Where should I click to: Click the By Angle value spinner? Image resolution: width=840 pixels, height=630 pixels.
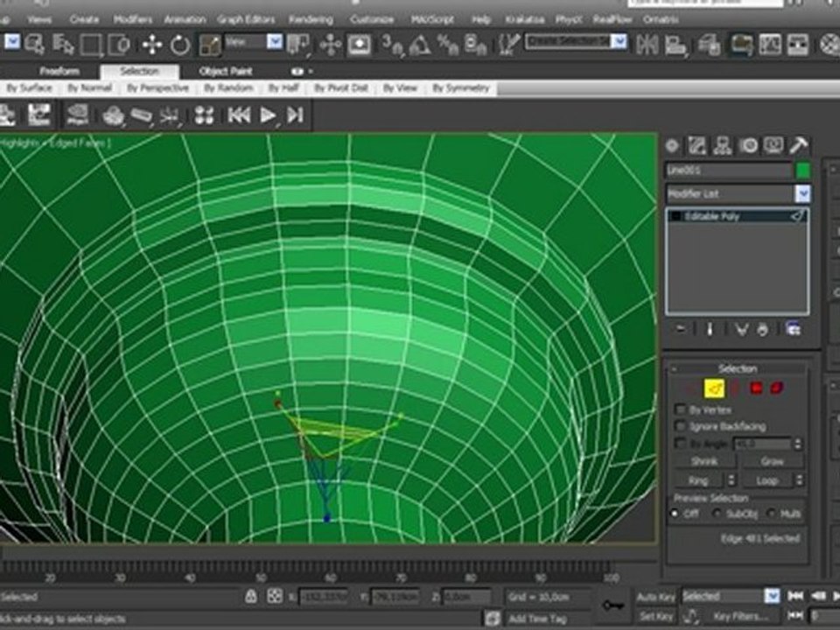[x=798, y=444]
